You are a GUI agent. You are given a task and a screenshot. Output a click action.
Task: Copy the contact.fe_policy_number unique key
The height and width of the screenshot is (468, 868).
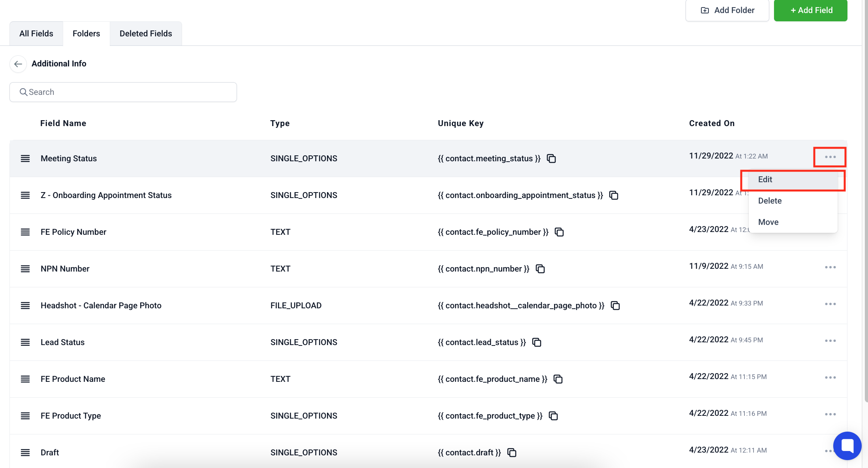pyautogui.click(x=559, y=232)
